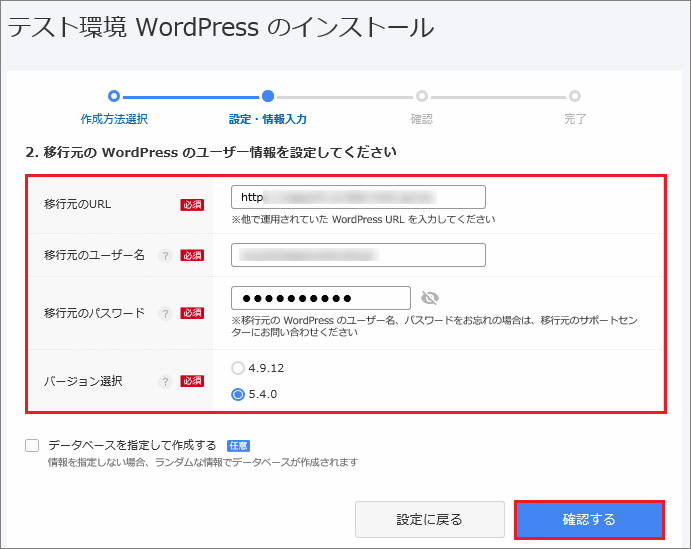
Task: Click the hint 他で運用されていた WordPress URL
Action: click(363, 219)
